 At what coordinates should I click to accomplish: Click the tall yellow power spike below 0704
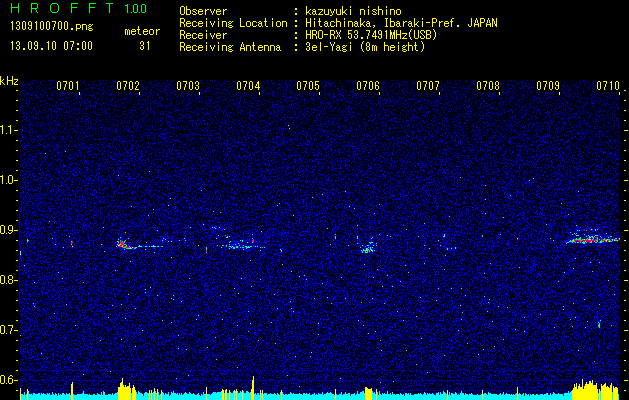pos(253,388)
